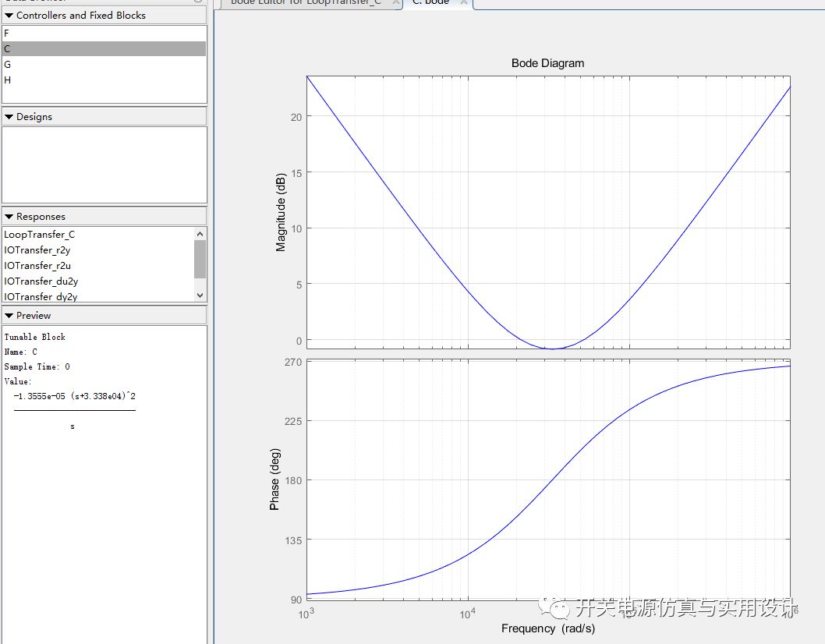This screenshot has width=825, height=644.
Task: Select the highlighted block C
Action: click(104, 49)
